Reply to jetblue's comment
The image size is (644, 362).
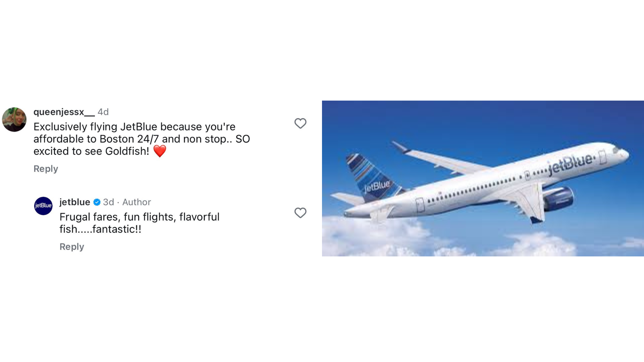(72, 247)
